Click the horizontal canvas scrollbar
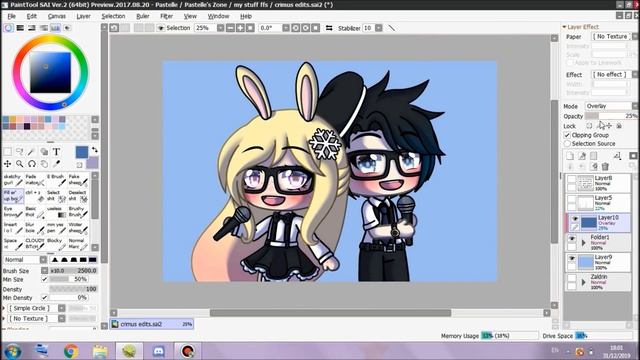Screen dimensions: 640x360 330,313
